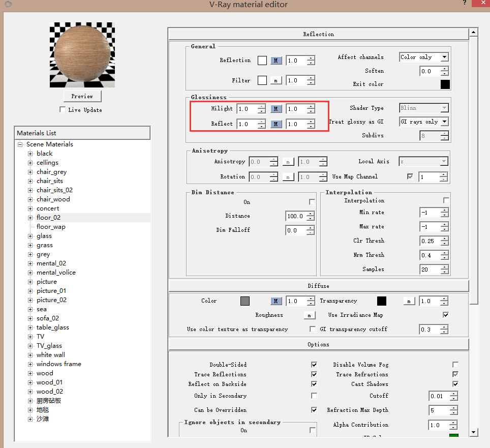Select the floor_wap material in the list
Screen dimensions: 490x448
(51, 227)
